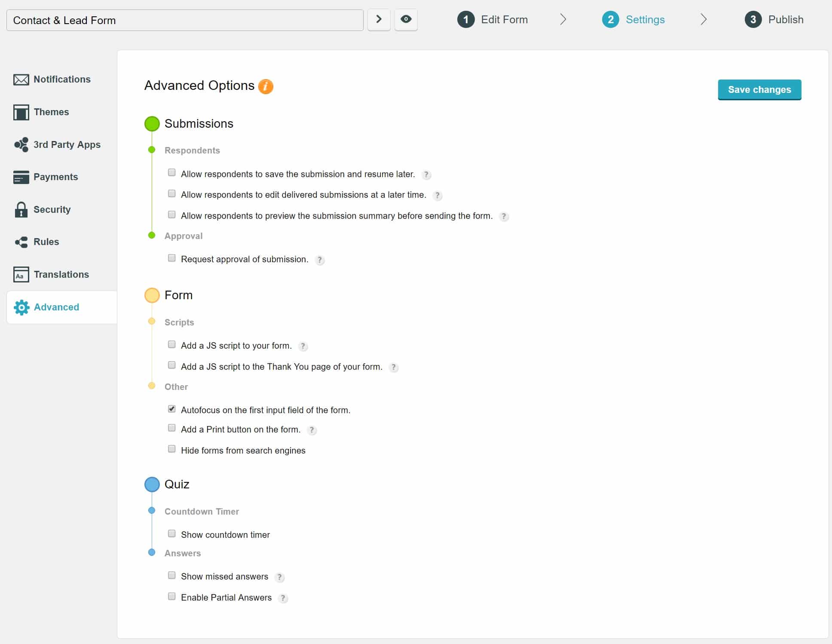Click Save changes button
The width and height of the screenshot is (832, 644).
point(760,89)
